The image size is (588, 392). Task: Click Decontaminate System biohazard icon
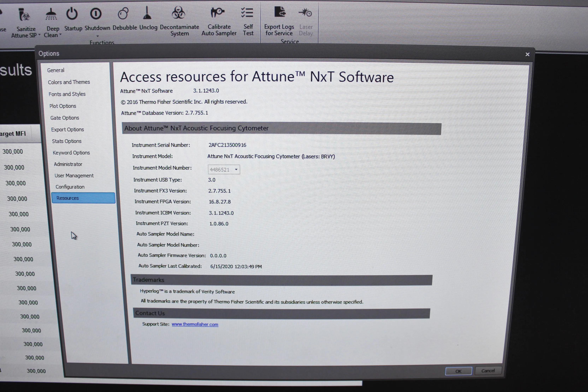[x=178, y=13]
